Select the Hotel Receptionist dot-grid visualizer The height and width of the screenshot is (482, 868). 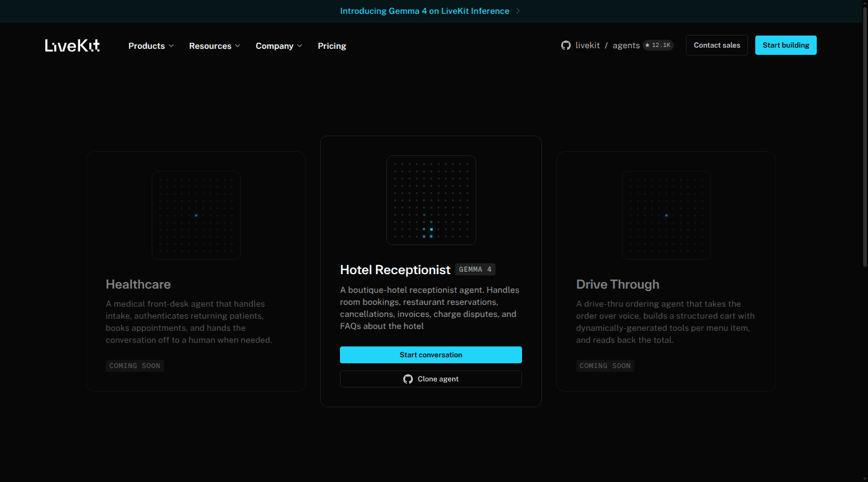(x=431, y=201)
